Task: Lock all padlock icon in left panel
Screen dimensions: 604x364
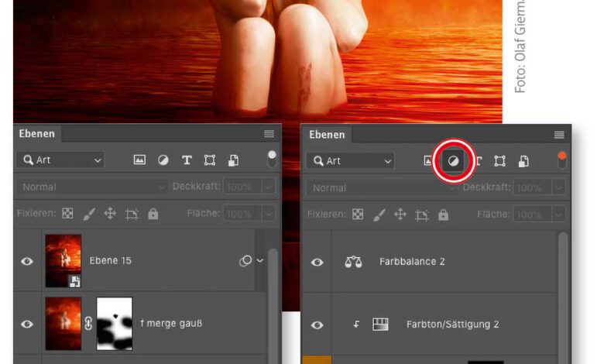Action: coord(153,214)
